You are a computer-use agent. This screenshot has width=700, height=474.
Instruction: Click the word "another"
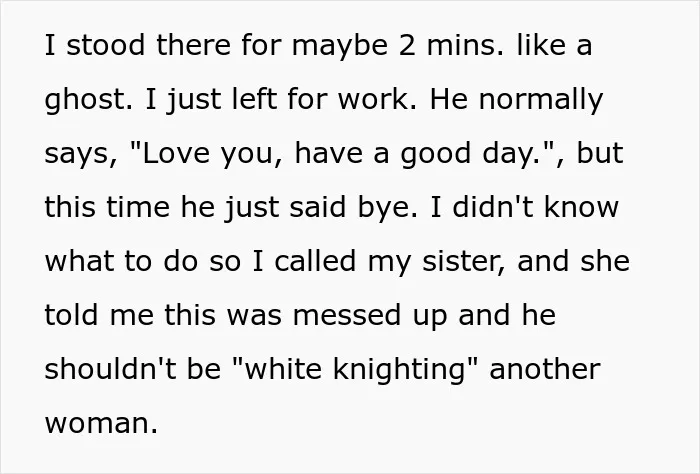tap(546, 369)
